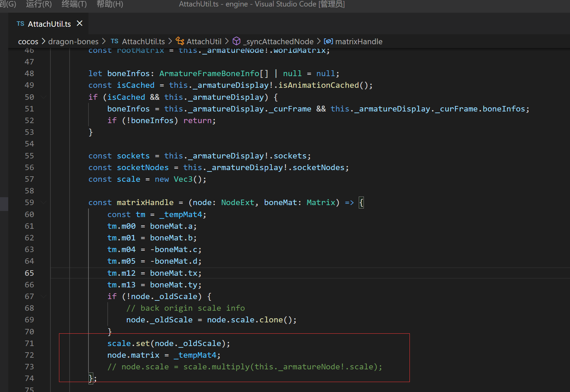Fold the matrixHandle function at line 59
The width and height of the screenshot is (570, 392).
(x=44, y=202)
